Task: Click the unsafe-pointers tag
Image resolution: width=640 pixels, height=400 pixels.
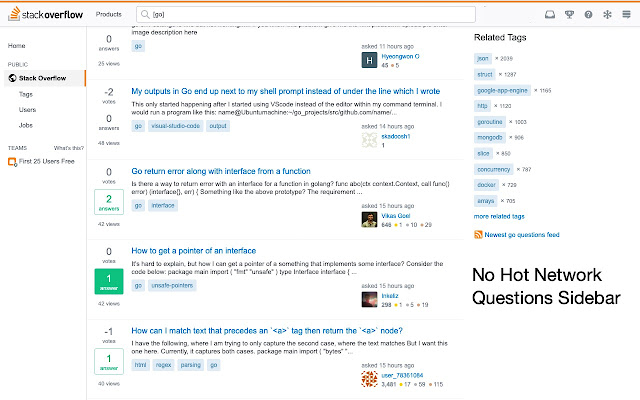Action: [172, 285]
